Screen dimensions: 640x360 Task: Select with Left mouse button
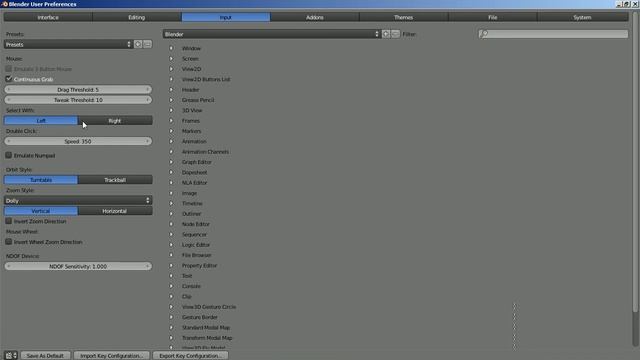click(x=41, y=120)
